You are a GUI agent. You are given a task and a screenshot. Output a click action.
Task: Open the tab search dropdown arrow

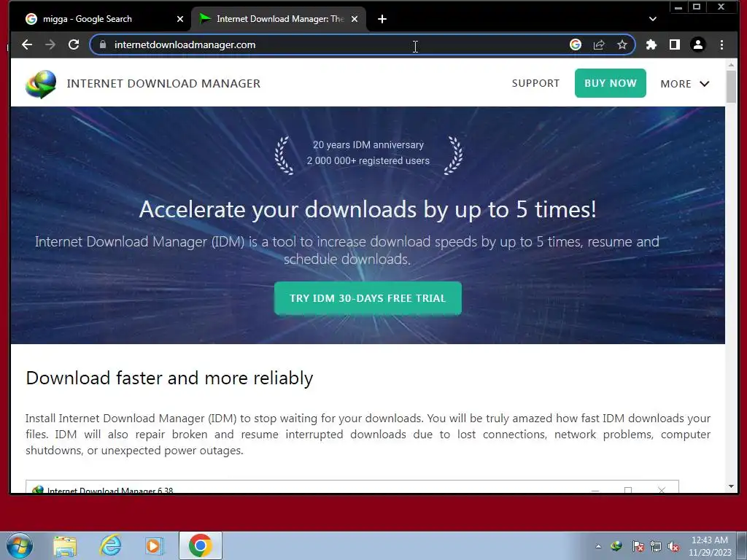click(x=653, y=19)
